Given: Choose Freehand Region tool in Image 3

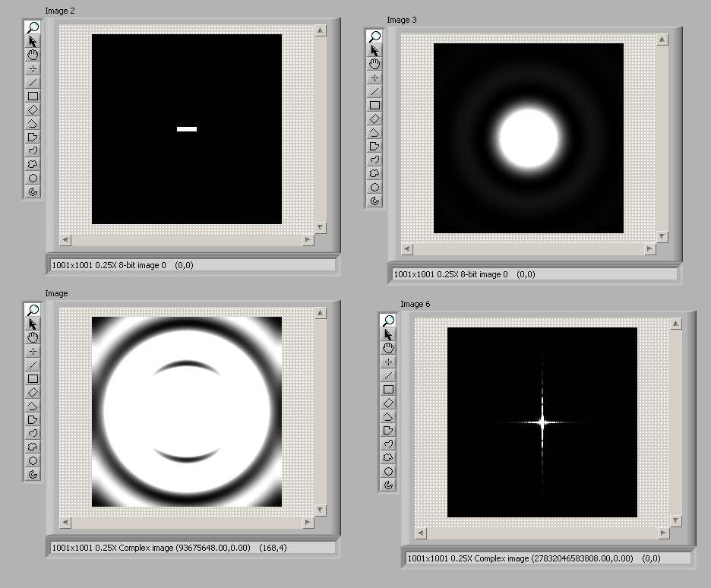Looking at the screenshot, I should [374, 173].
